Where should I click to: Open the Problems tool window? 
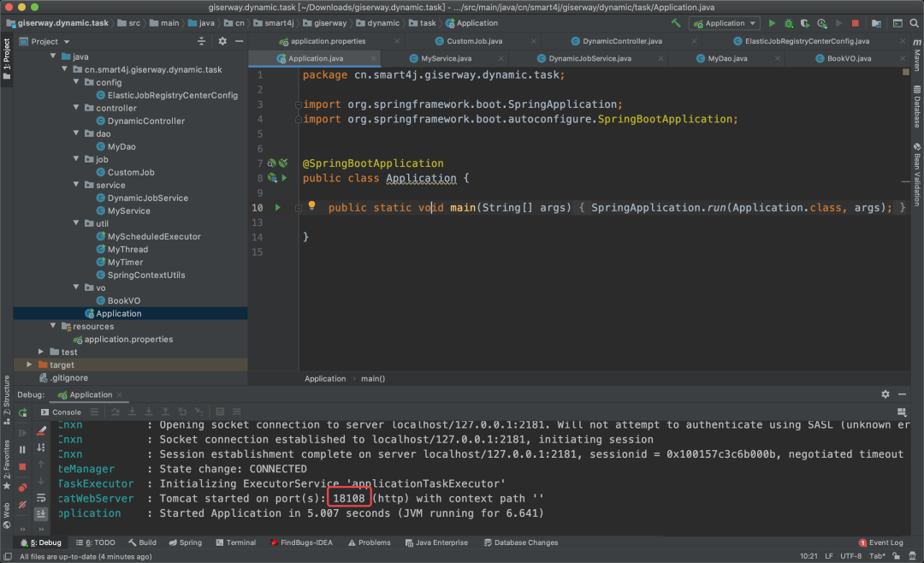click(x=369, y=542)
